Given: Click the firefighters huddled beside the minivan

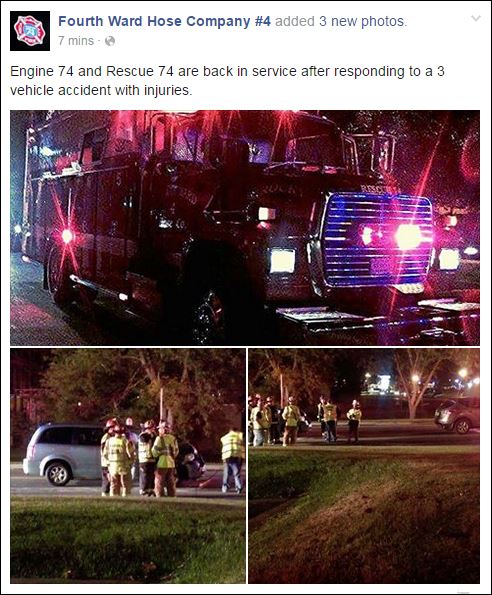Looking at the screenshot, I should [x=140, y=457].
